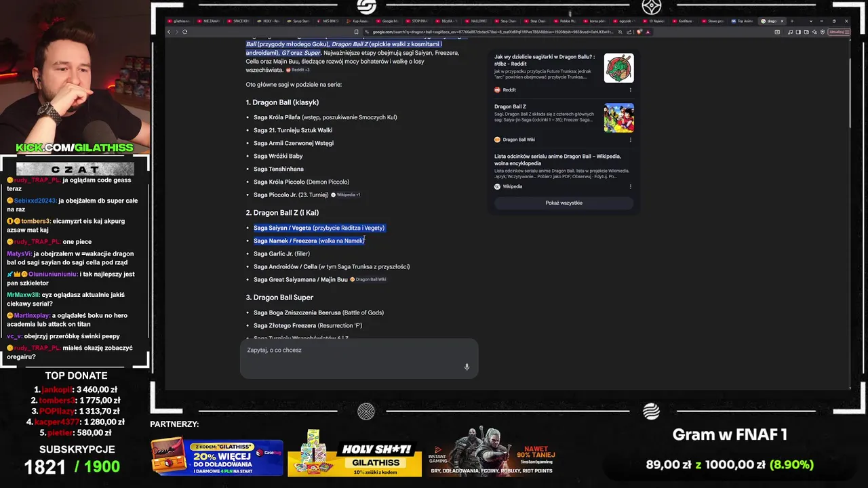
Task: Click Saga 21. Turnieju Sztuk Walki item
Action: (x=293, y=130)
